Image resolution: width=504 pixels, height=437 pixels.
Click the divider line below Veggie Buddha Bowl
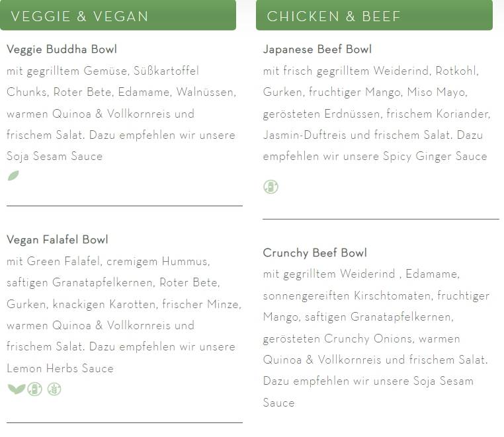click(124, 206)
